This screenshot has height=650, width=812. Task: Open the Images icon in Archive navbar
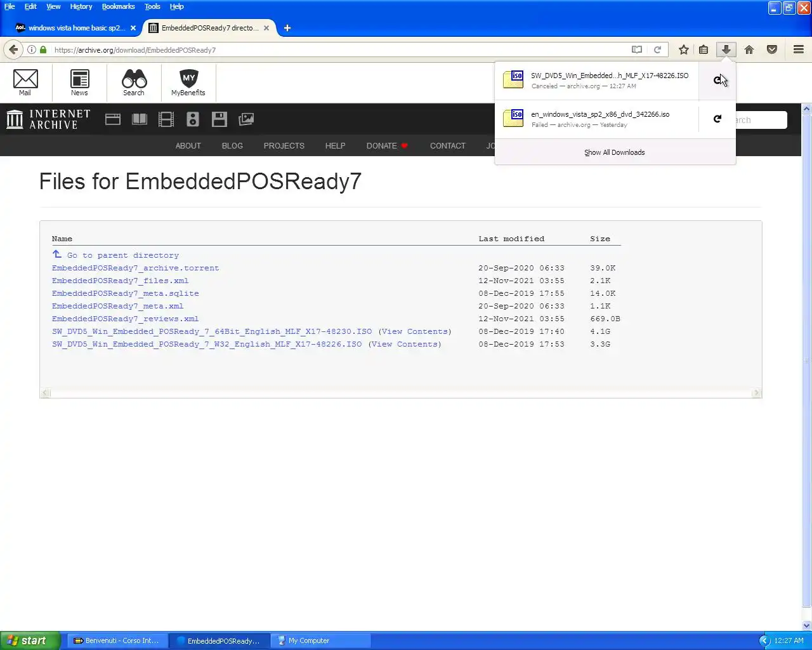click(x=246, y=119)
